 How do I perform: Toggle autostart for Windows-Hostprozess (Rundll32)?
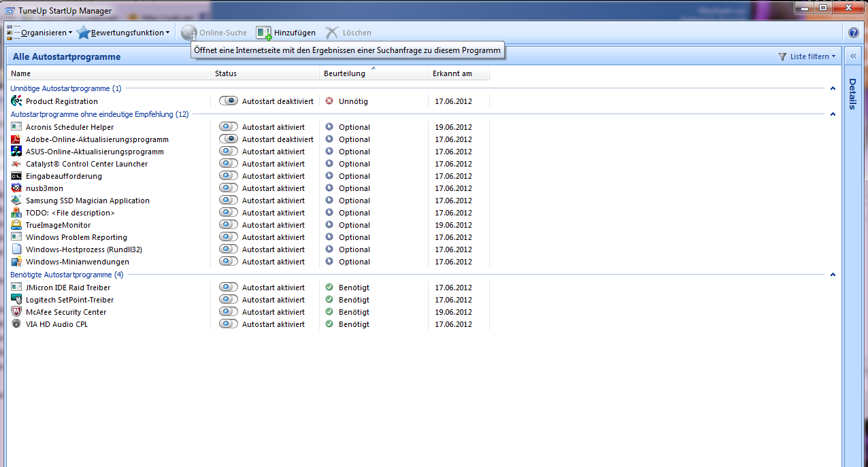229,249
